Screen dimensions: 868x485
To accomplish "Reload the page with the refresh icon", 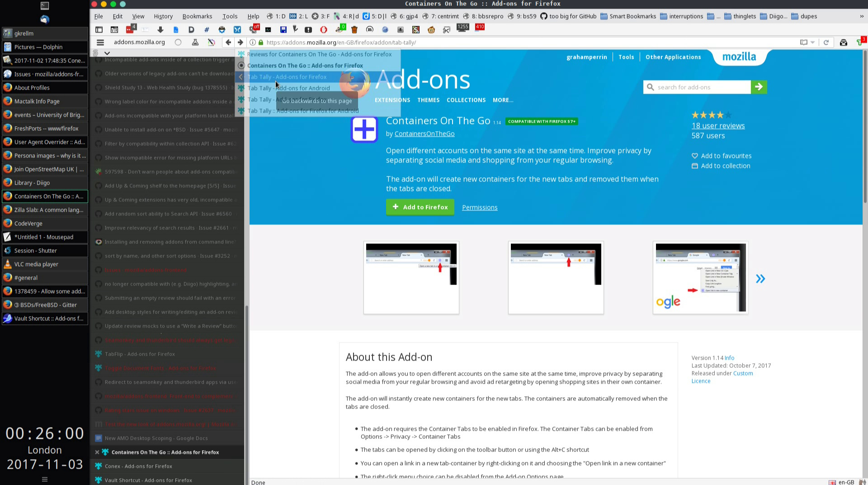I will click(x=826, y=43).
